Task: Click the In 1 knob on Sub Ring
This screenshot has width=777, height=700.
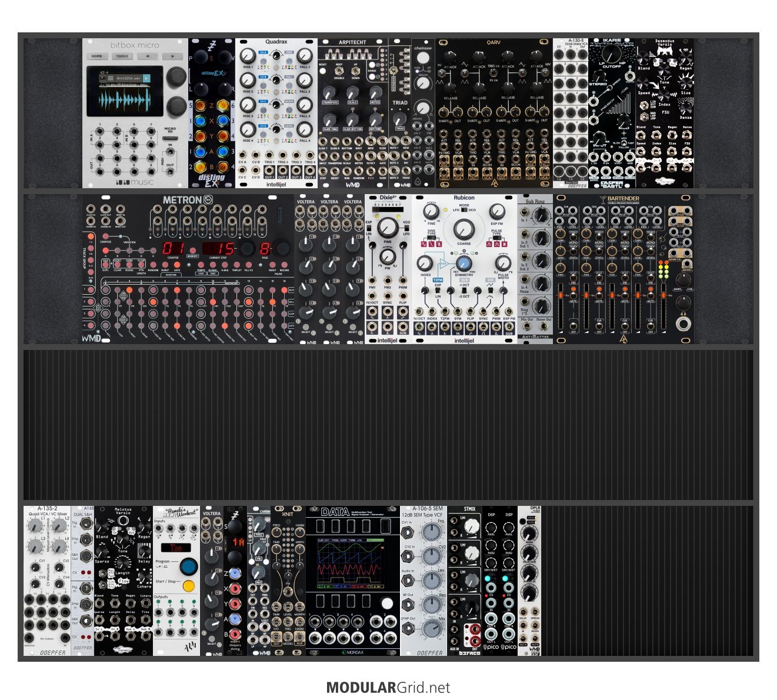Action: tap(542, 216)
